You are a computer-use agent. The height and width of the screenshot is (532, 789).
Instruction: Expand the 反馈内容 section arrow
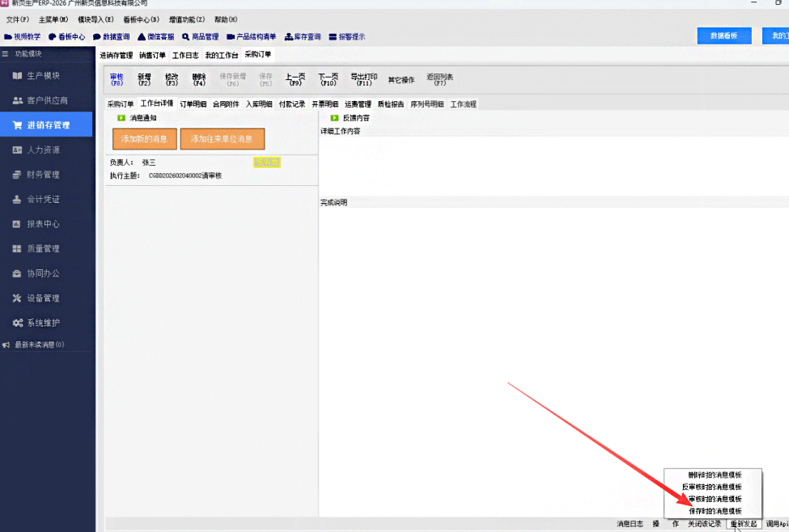(333, 118)
